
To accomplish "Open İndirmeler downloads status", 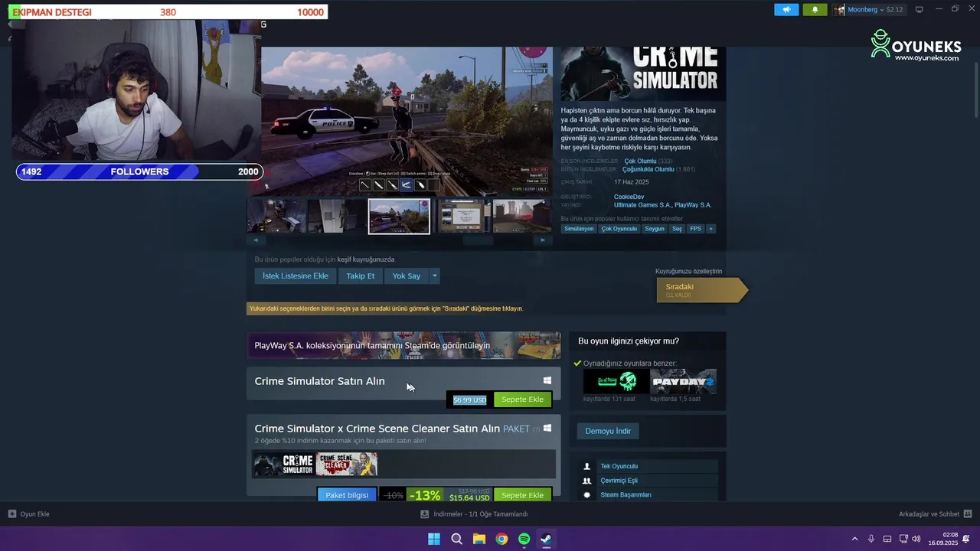I will [x=475, y=514].
